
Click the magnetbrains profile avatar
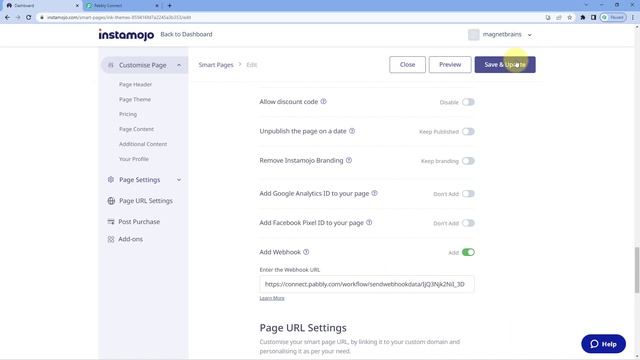pyautogui.click(x=473, y=35)
